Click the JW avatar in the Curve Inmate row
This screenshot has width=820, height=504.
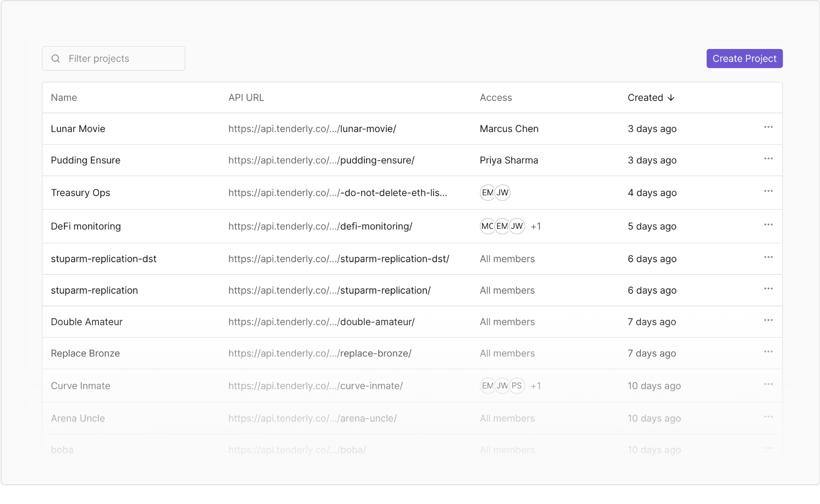coord(502,386)
